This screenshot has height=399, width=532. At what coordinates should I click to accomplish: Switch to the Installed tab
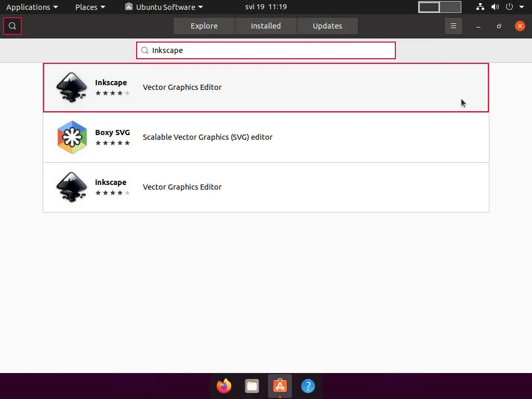coord(265,26)
